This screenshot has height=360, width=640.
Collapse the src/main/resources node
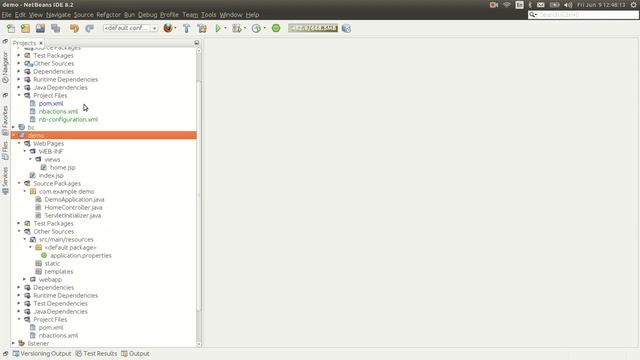(x=24, y=239)
